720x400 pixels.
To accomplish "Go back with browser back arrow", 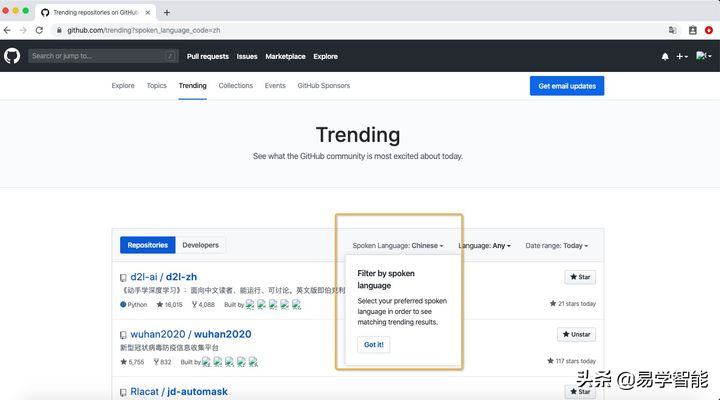I will (x=7, y=30).
